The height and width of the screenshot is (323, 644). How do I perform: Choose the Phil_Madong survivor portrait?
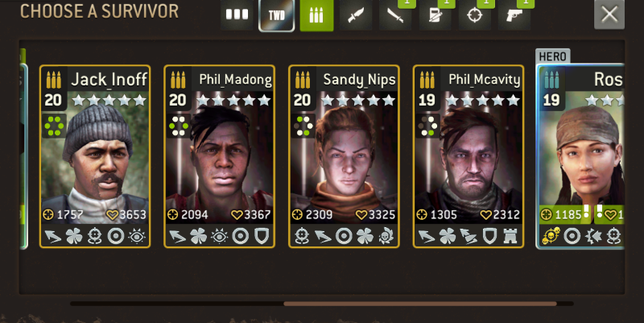219,156
